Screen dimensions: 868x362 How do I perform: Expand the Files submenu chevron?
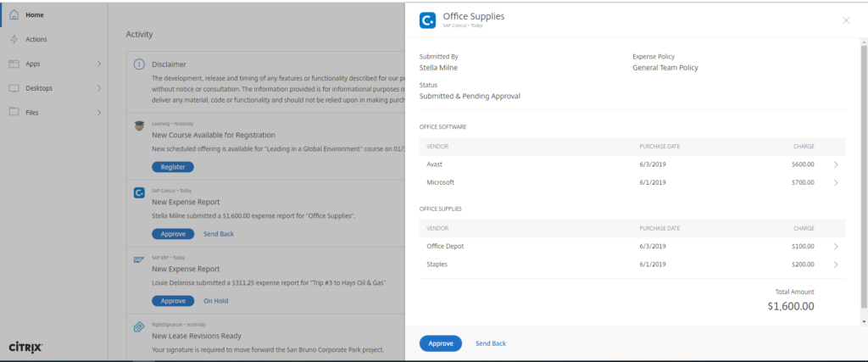(x=99, y=113)
